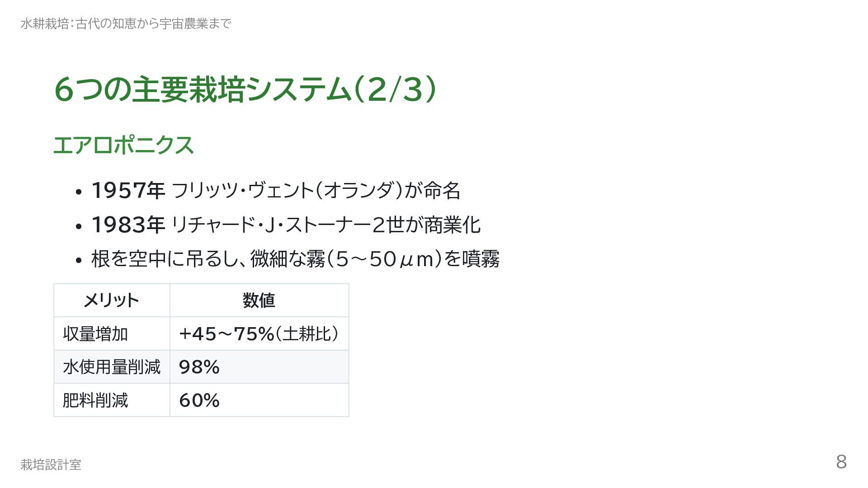
Task: Click the '60%' value cell
Action: tap(199, 400)
